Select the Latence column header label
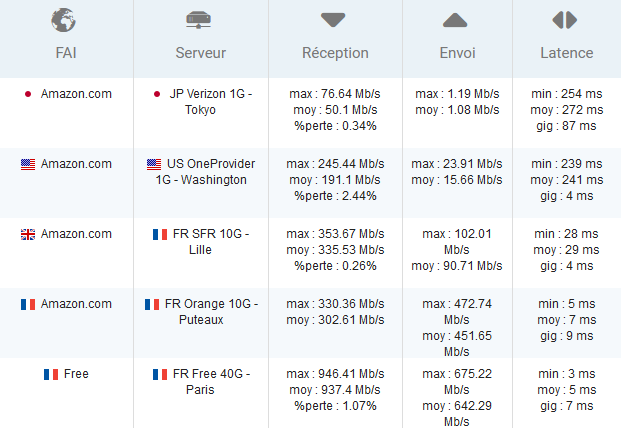The width and height of the screenshot is (621, 431). click(x=567, y=53)
